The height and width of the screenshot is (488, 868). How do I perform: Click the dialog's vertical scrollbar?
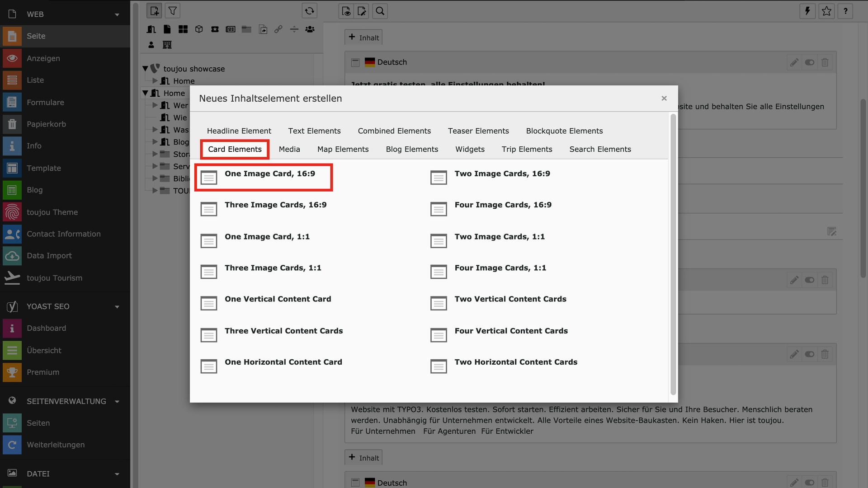[x=673, y=253]
